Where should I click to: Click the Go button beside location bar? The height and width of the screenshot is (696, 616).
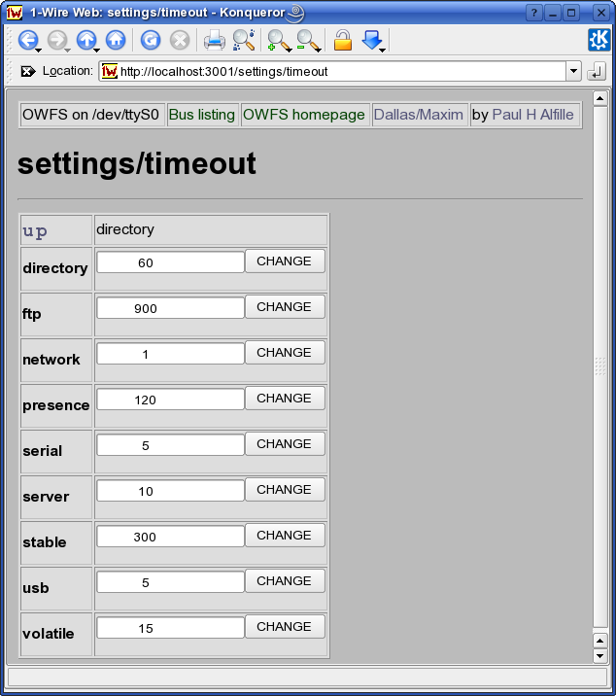pyautogui.click(x=596, y=72)
